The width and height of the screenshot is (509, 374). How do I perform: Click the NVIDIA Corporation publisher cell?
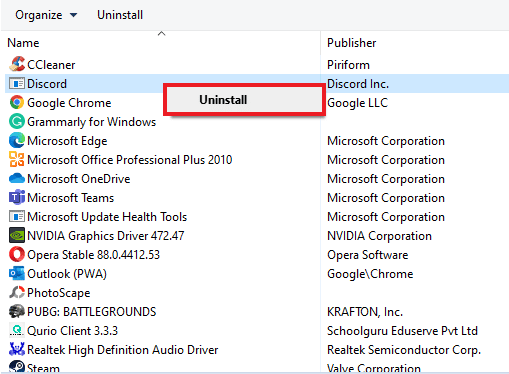(x=379, y=236)
